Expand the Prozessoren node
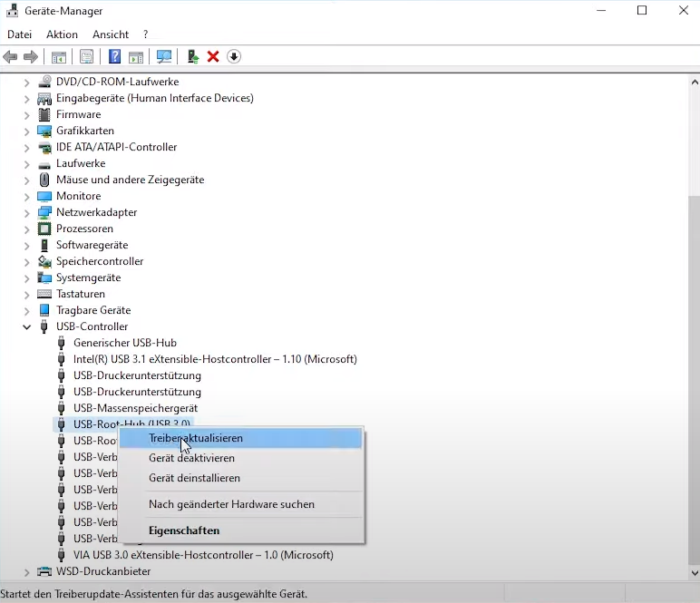This screenshot has height=603, width=700. [x=26, y=229]
